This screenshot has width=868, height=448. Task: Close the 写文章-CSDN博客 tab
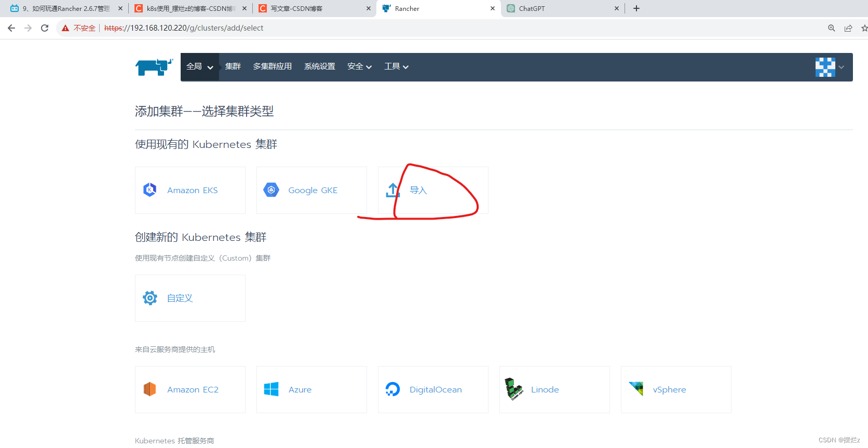[x=369, y=8]
